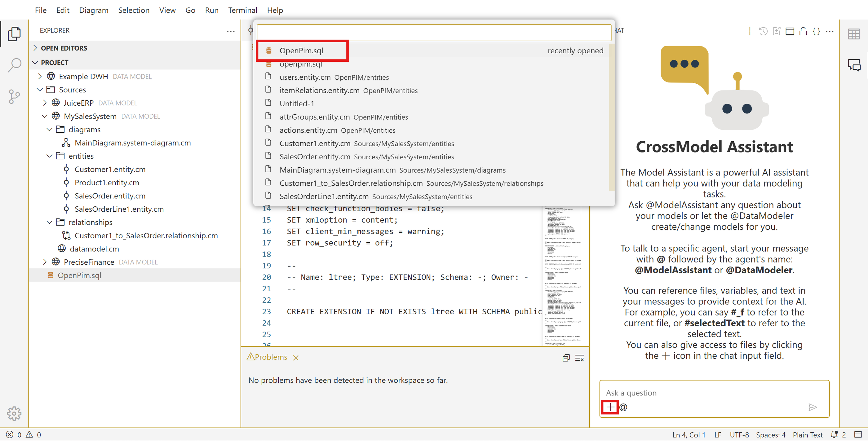Click Plain Text language mode in status bar

(x=807, y=434)
